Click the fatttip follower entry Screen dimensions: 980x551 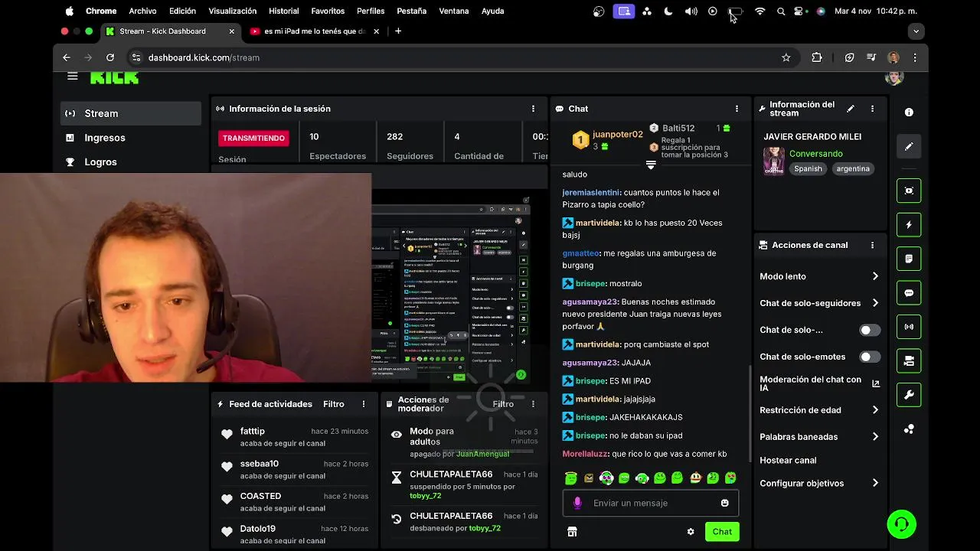pos(295,437)
